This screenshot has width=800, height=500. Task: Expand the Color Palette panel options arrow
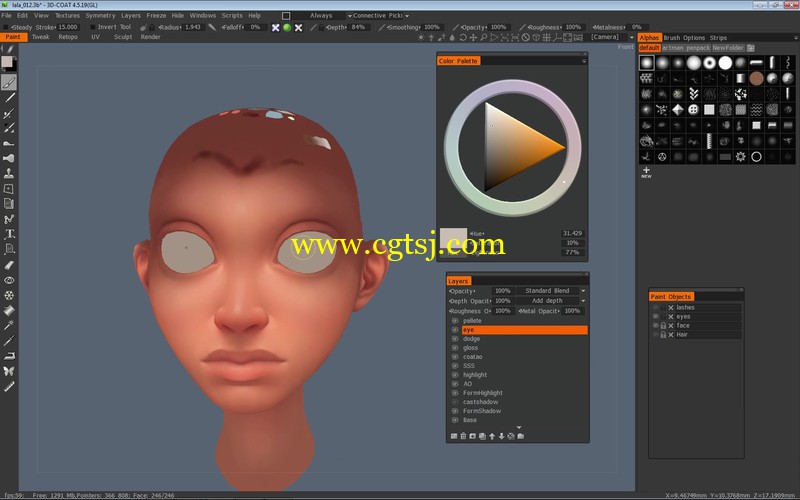(584, 61)
